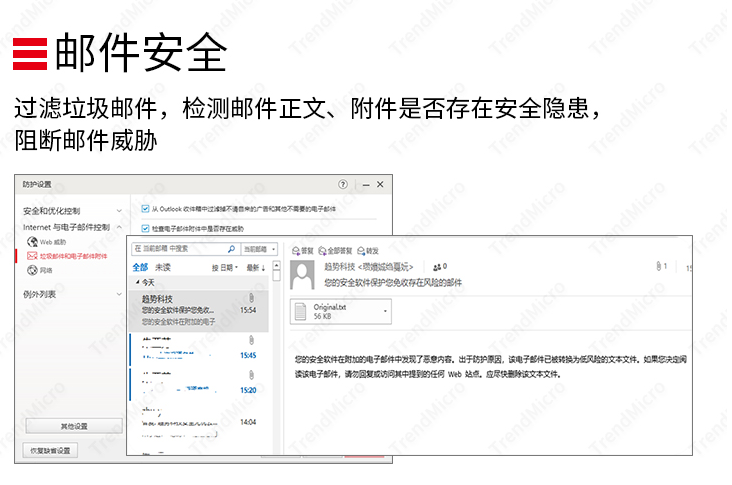Open the 当前邮箱 search scope dropdown

[261, 250]
